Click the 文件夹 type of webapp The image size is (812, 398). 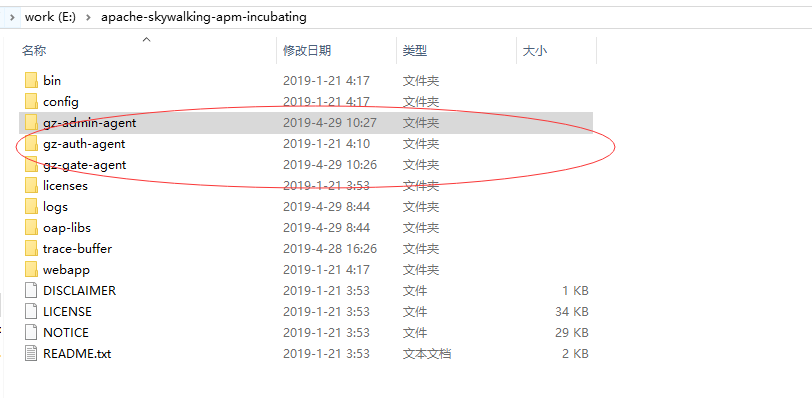(421, 270)
